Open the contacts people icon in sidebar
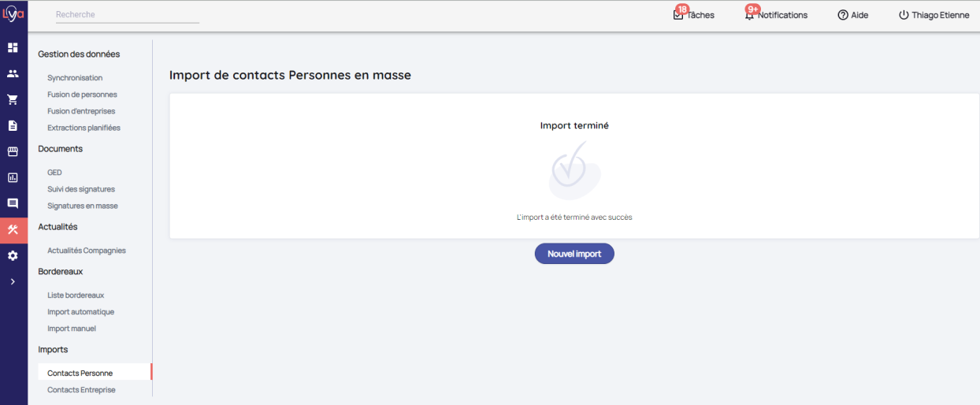 pyautogui.click(x=13, y=74)
